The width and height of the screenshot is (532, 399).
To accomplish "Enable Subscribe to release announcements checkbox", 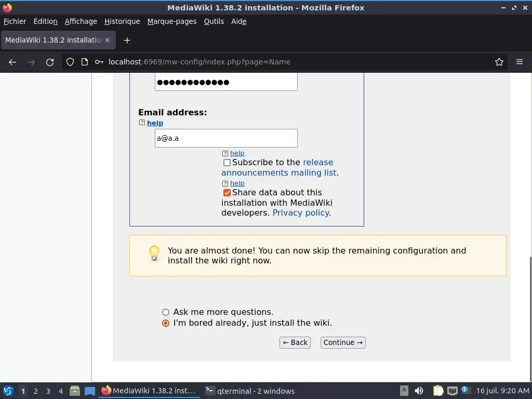I will pyautogui.click(x=227, y=163).
